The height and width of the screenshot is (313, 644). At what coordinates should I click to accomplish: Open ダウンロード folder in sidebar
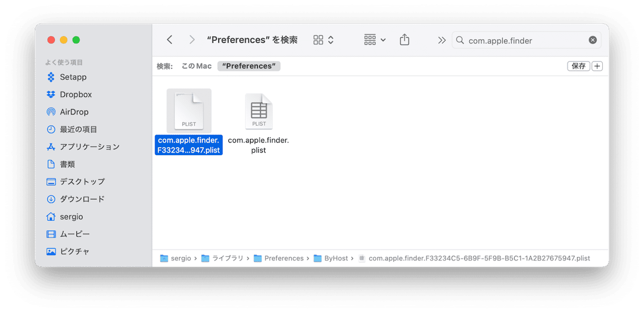pos(82,199)
